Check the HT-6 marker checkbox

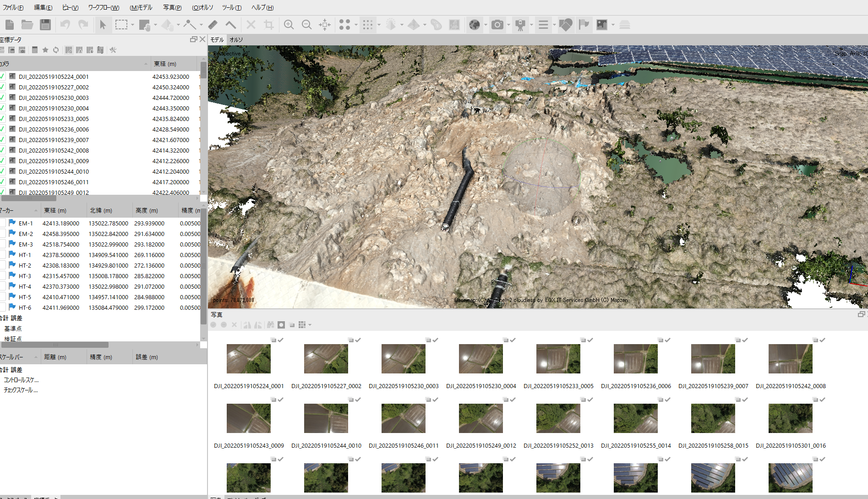[x=3, y=307]
